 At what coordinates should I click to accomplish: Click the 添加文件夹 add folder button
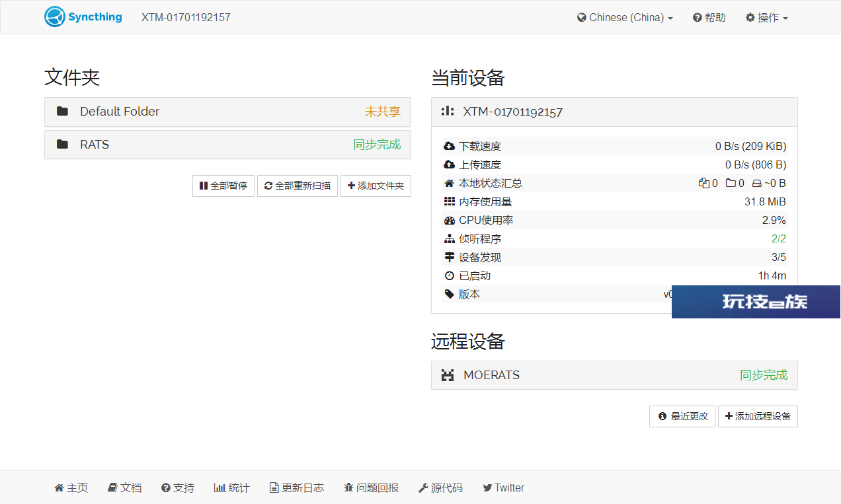coord(376,186)
